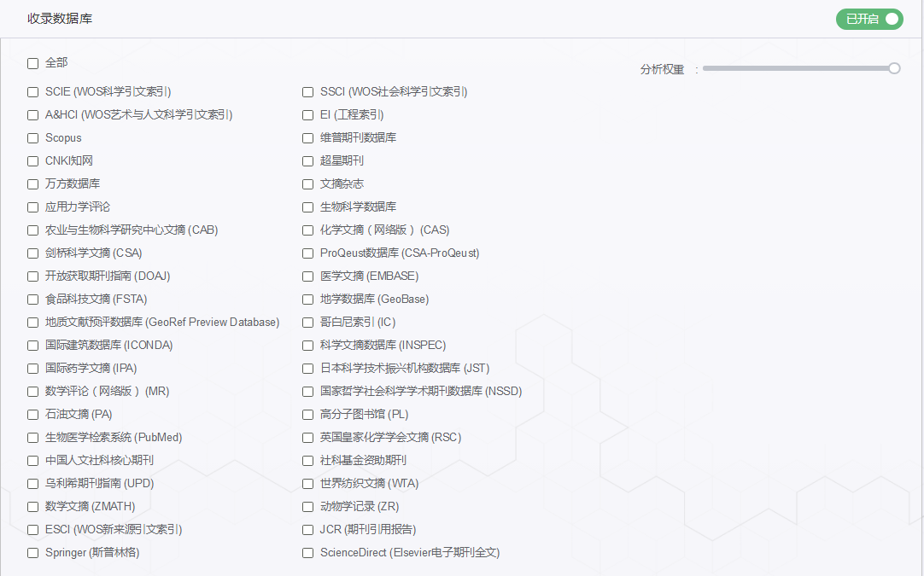Enable CNKI知网 as an included database

(x=32, y=160)
